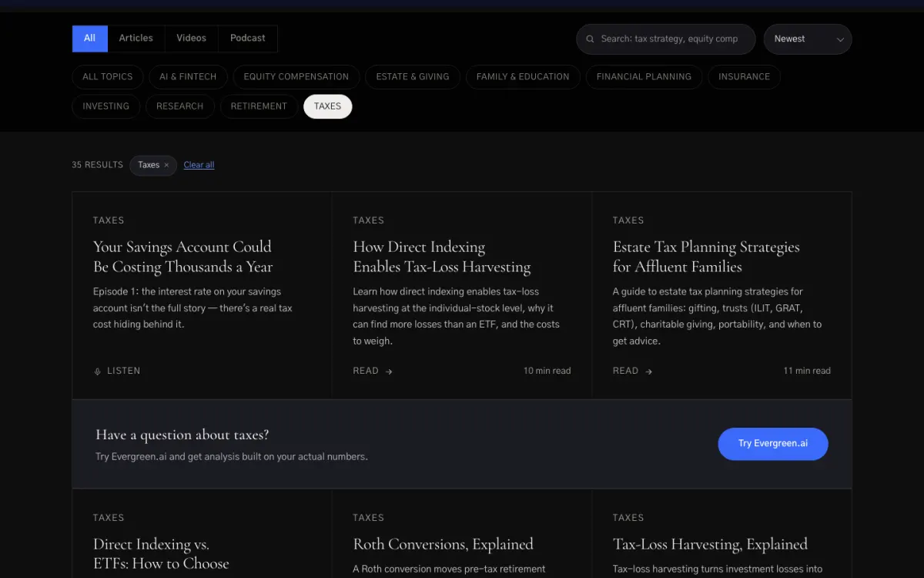The height and width of the screenshot is (578, 924).
Task: Open Estate Tax Planning Strategies article title
Action: click(x=706, y=257)
